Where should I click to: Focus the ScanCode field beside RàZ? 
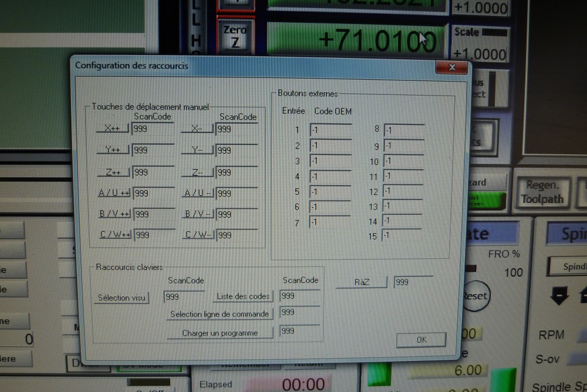click(413, 282)
